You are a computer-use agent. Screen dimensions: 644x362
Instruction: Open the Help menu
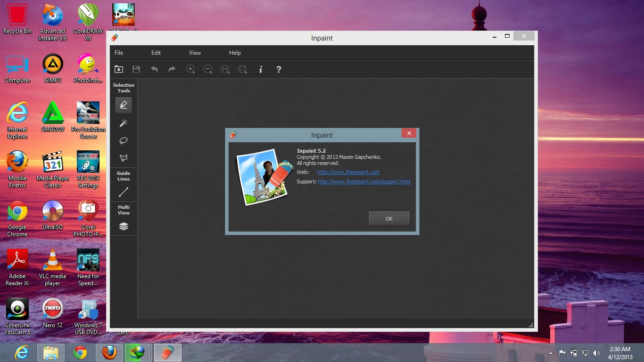pyautogui.click(x=235, y=53)
